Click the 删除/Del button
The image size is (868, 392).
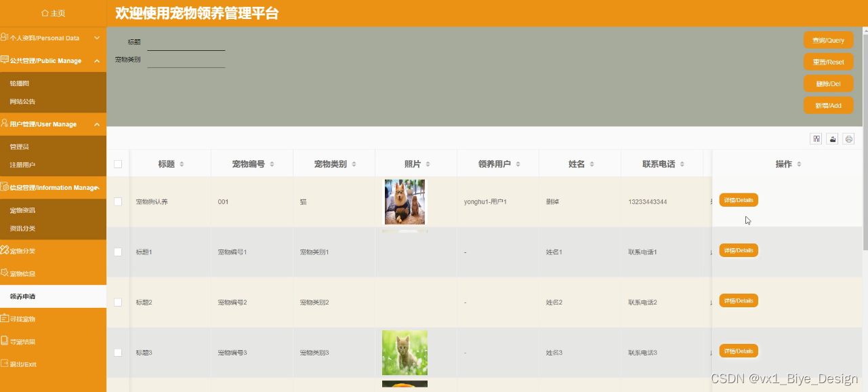coord(828,83)
